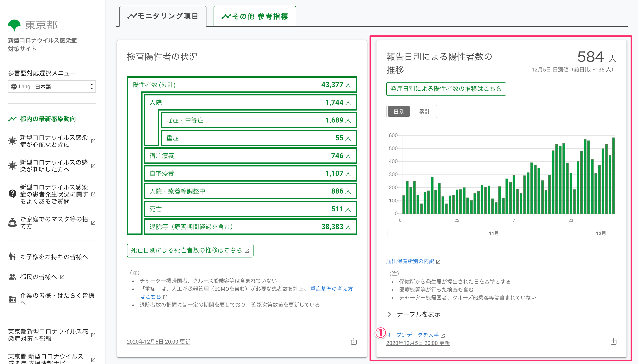The height and width of the screenshot is (364, 638).
Task: Click the mask disposal icon in sidebar
Action: (x=12, y=222)
